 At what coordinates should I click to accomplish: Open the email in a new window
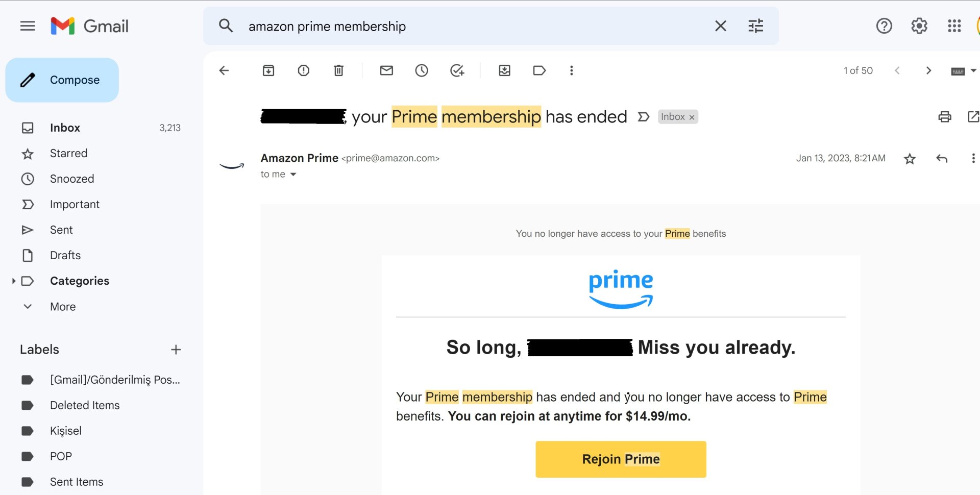coord(973,117)
